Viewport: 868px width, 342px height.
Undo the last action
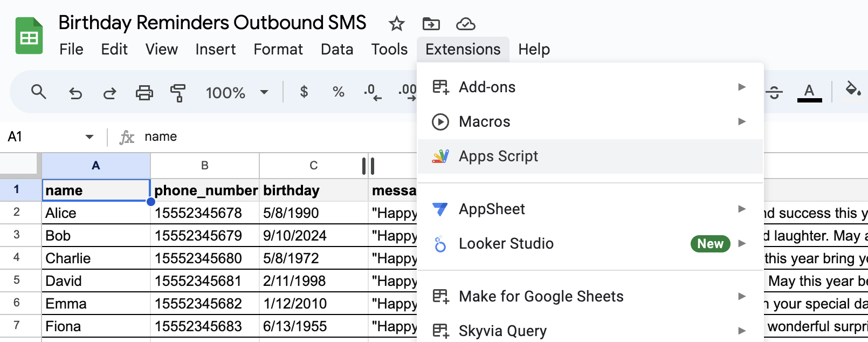click(x=75, y=93)
